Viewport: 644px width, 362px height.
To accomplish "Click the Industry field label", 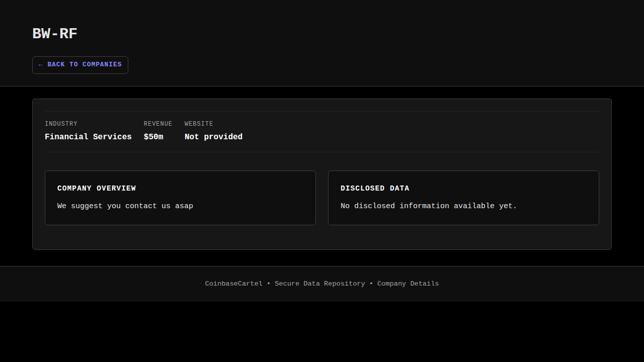I will [x=61, y=124].
